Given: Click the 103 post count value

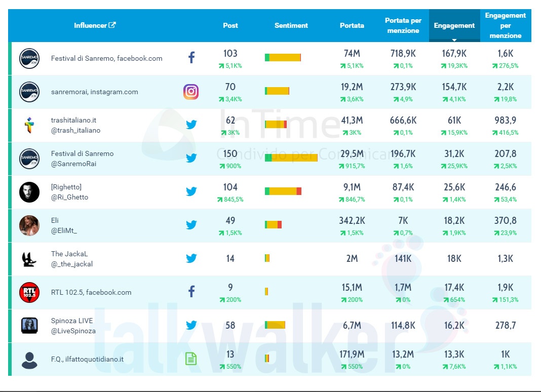Looking at the screenshot, I should pyautogui.click(x=230, y=54).
